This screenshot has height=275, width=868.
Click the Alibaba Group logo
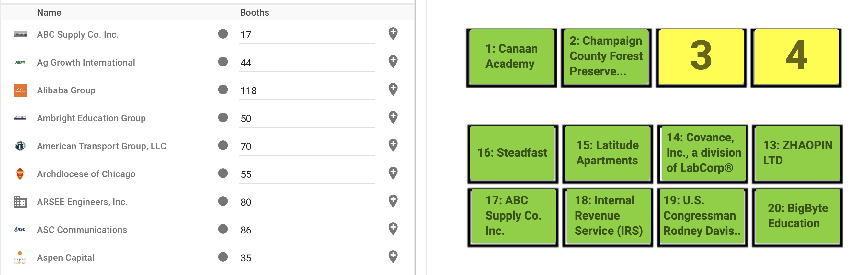click(x=20, y=90)
